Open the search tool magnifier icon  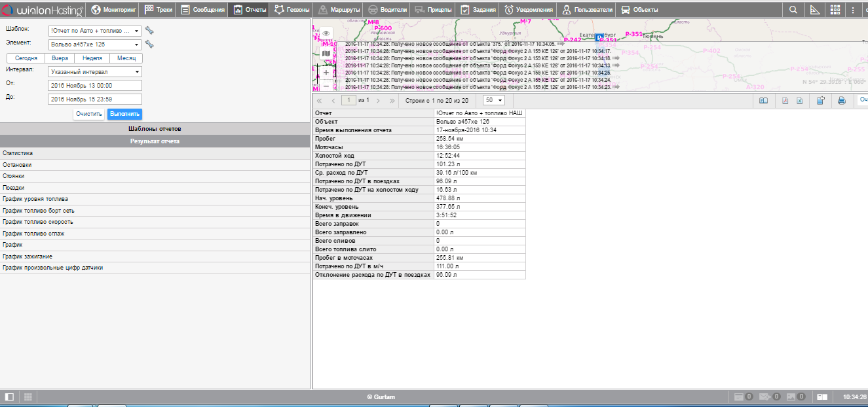tap(793, 10)
